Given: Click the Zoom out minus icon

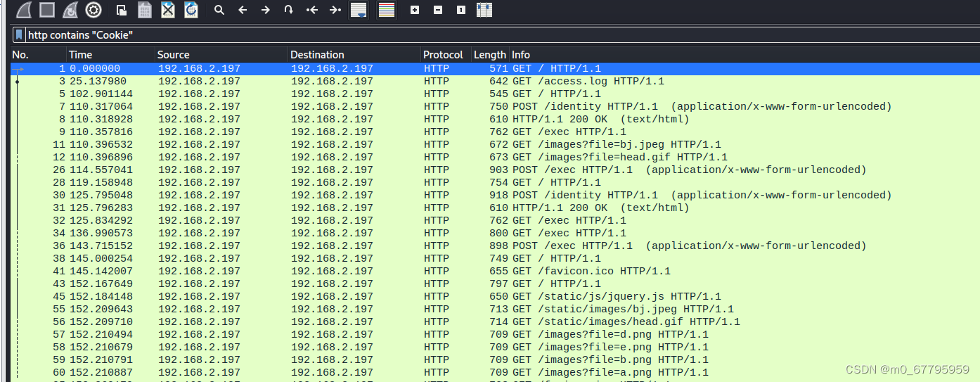Looking at the screenshot, I should (x=438, y=10).
